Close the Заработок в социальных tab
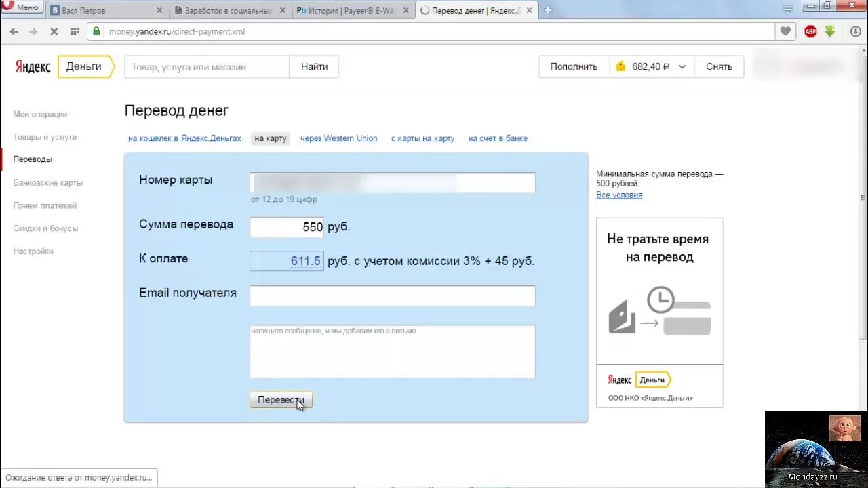Screen dimensions: 868x488 [x=282, y=10]
